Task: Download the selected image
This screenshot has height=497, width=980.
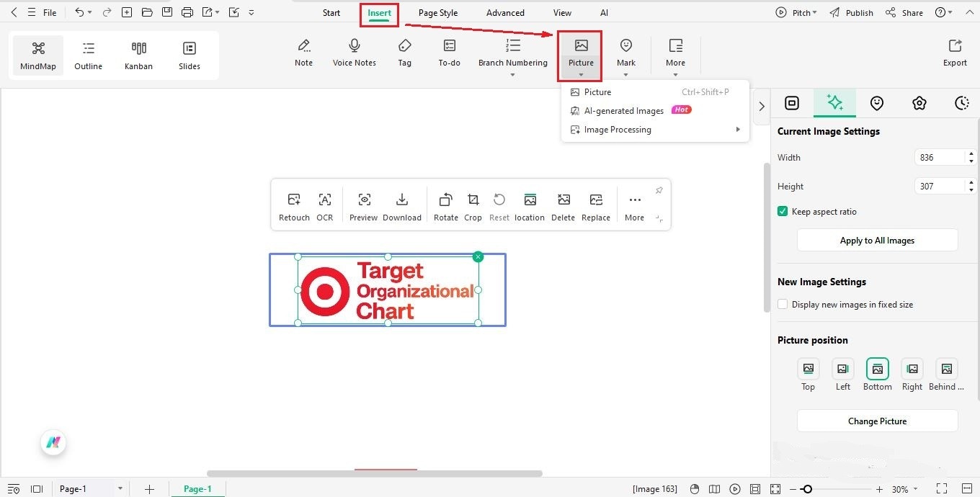Action: [x=402, y=207]
